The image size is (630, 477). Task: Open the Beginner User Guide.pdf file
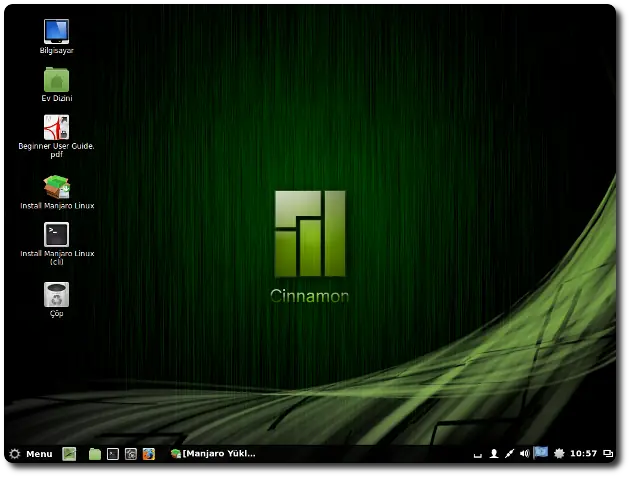[x=56, y=137]
